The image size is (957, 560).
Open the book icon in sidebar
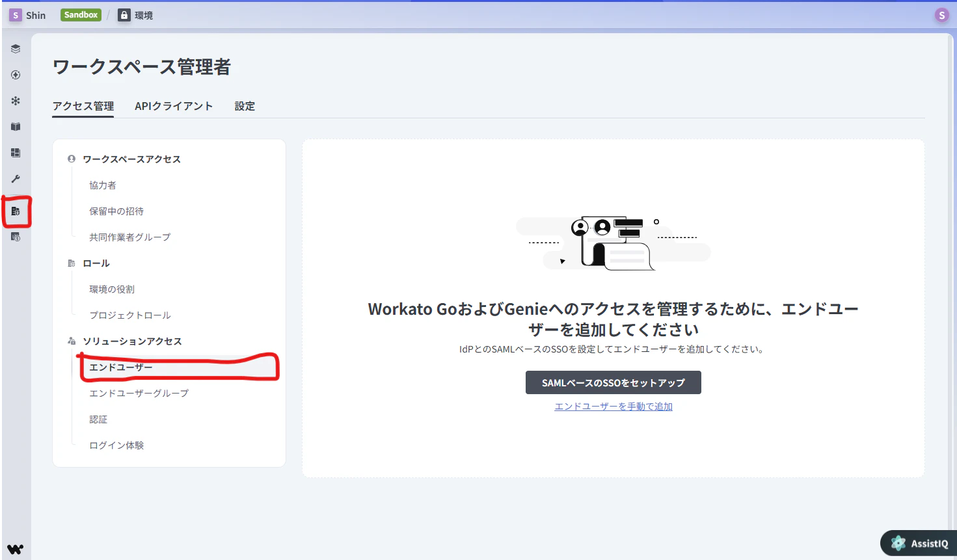pos(16,127)
